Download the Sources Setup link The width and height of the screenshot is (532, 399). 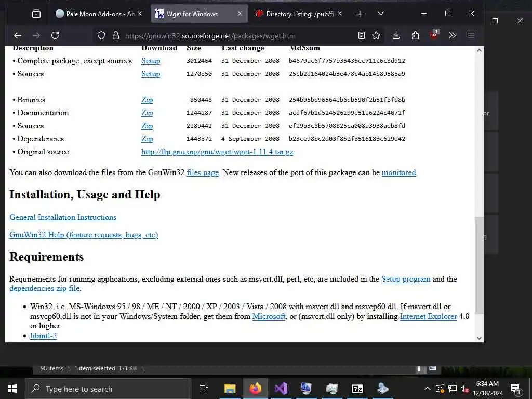(x=151, y=74)
